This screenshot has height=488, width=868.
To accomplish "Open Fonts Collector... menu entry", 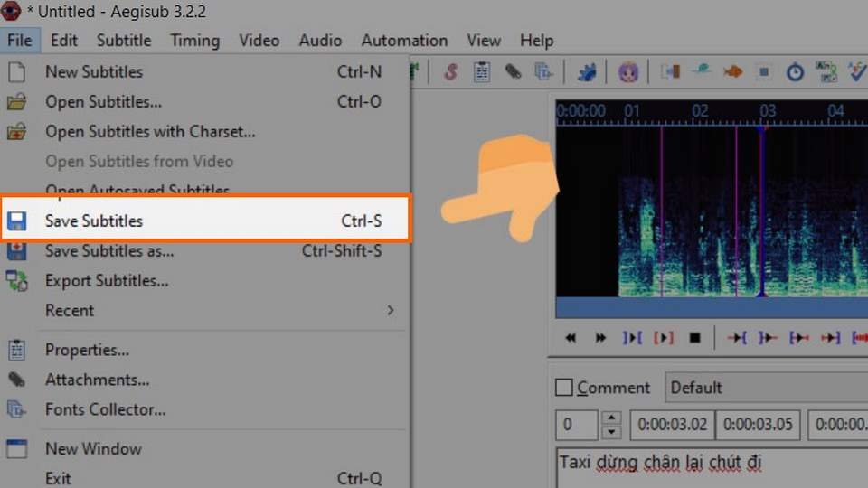I will coord(205,409).
